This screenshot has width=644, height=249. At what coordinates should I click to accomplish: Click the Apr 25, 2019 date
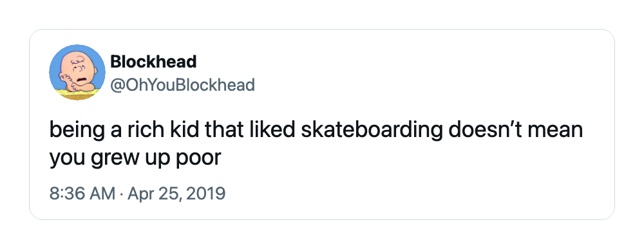click(176, 193)
